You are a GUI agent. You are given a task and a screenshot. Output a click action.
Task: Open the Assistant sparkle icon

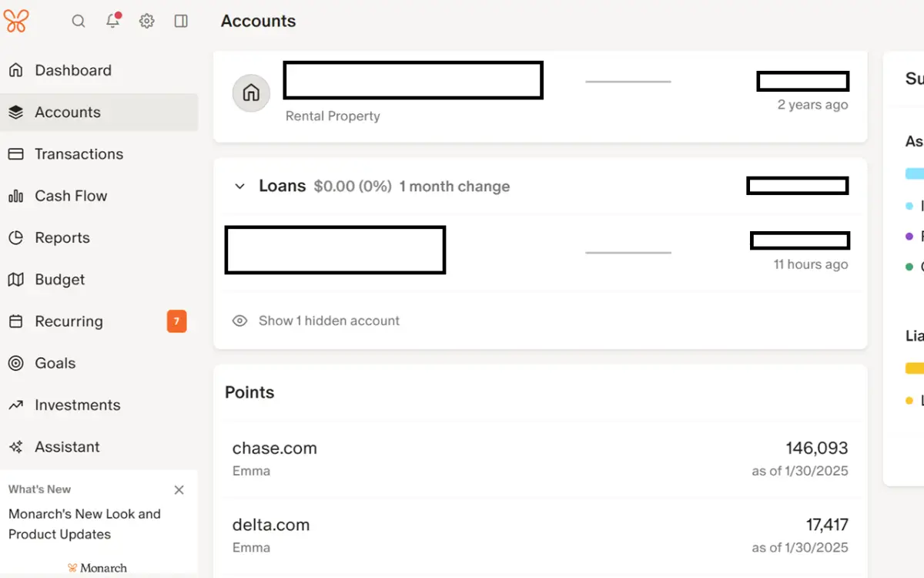[x=17, y=446]
